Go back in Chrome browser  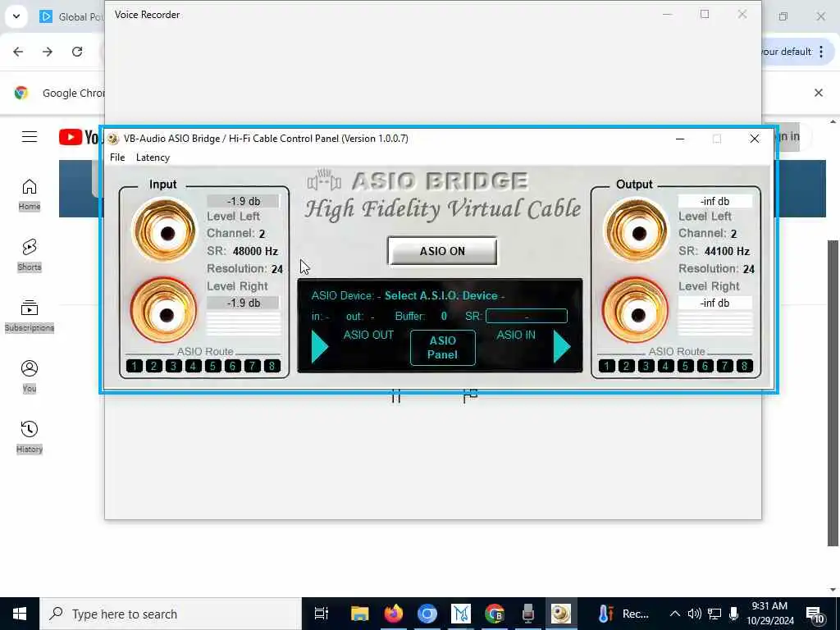[18, 52]
